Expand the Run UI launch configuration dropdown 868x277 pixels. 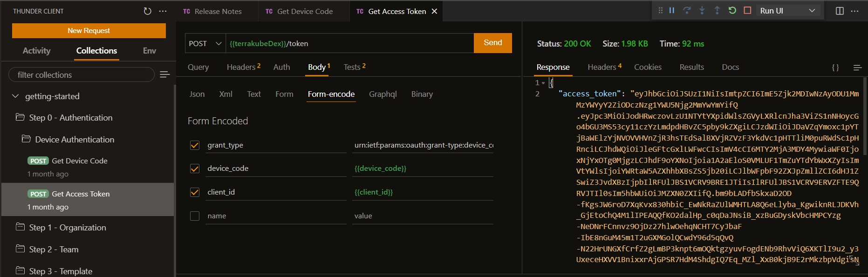812,11
